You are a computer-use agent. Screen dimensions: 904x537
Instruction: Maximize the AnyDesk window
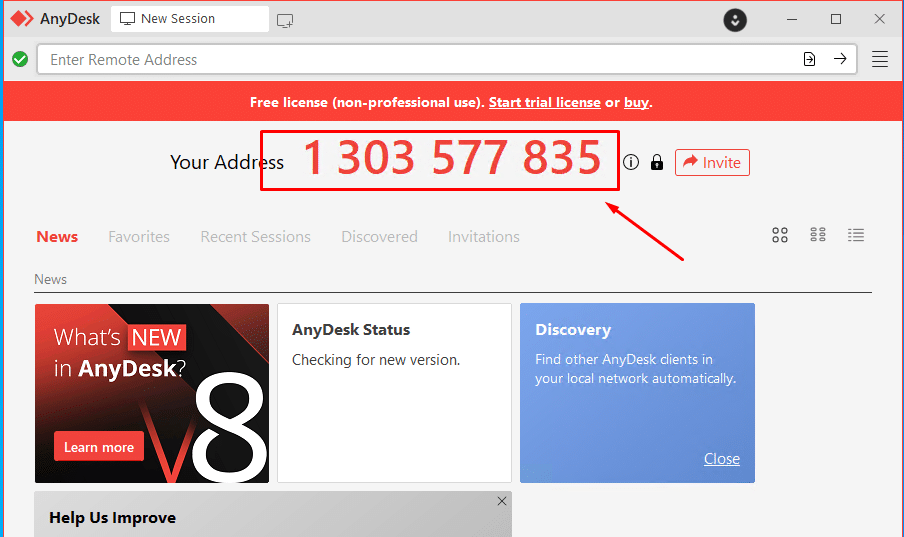tap(836, 19)
